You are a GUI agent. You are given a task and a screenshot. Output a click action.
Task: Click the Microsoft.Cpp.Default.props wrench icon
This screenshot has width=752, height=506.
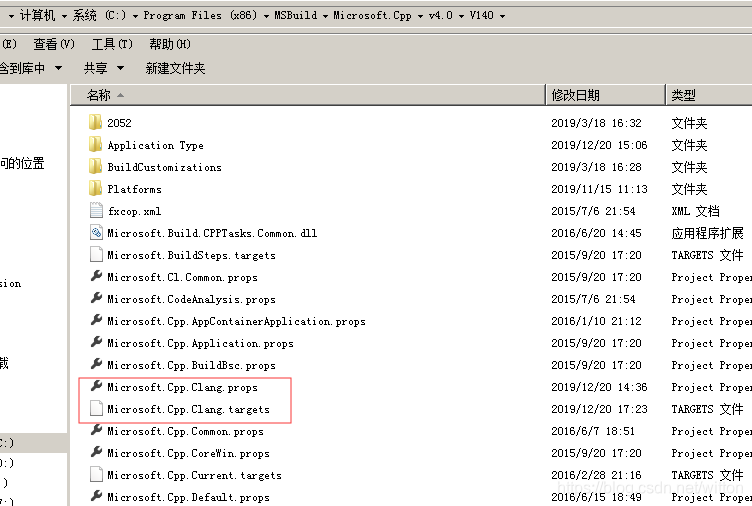(x=96, y=496)
